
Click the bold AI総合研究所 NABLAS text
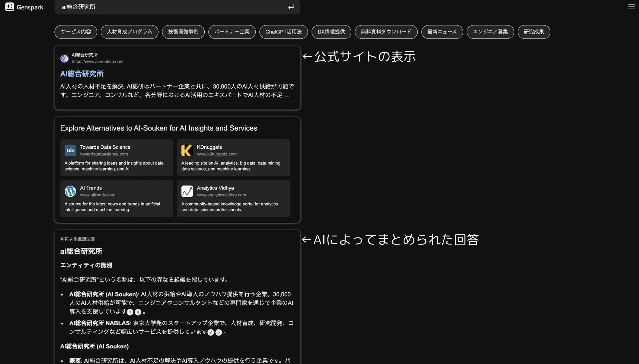(x=100, y=323)
